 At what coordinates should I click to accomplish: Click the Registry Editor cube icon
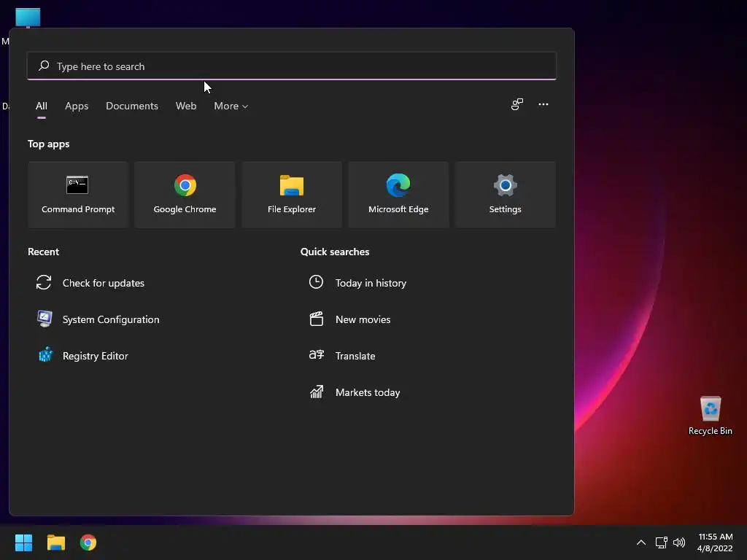coord(45,355)
